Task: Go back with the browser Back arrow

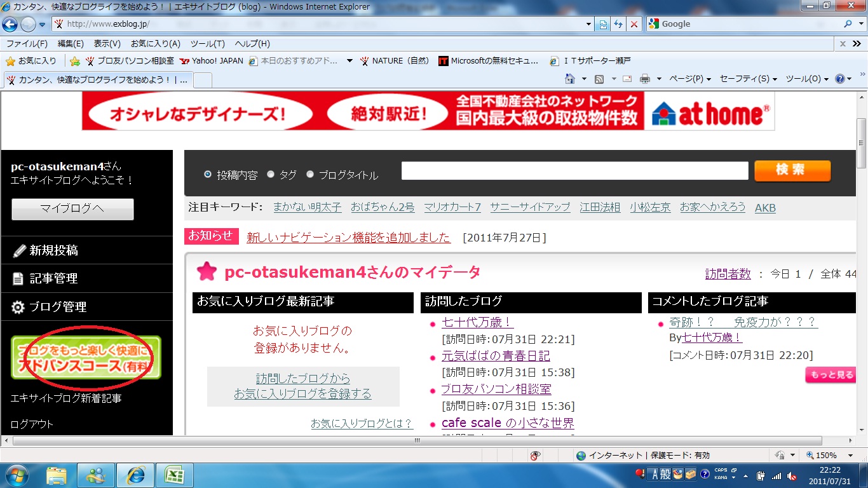Action: point(10,24)
